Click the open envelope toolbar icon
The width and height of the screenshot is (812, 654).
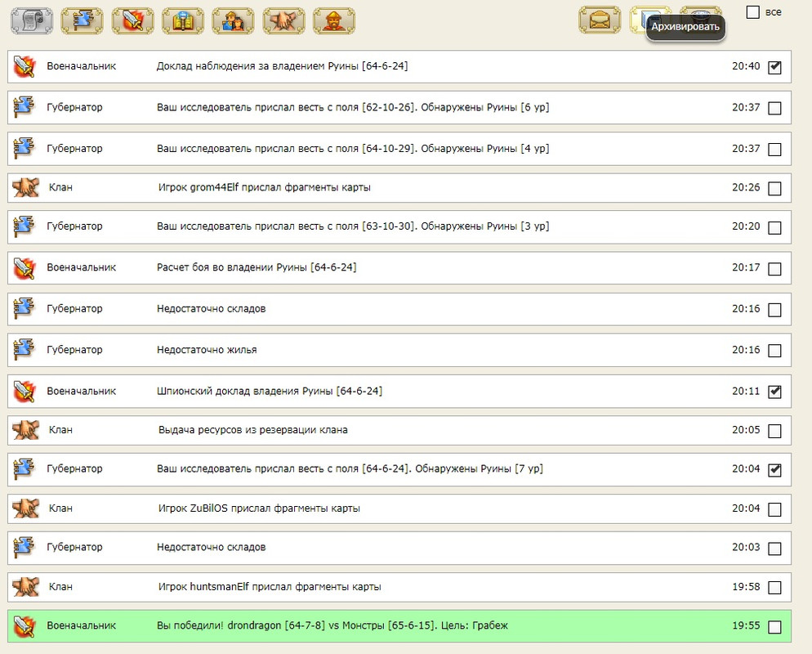tap(600, 20)
